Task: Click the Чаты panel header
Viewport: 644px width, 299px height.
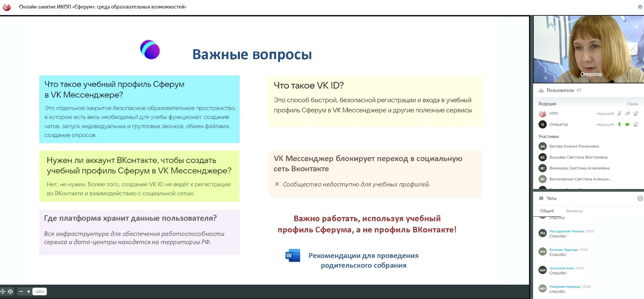Action: (x=588, y=199)
